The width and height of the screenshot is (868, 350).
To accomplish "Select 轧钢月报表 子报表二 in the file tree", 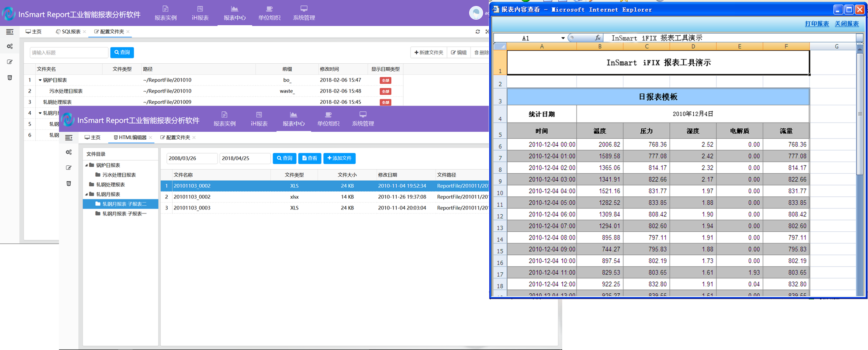I will coord(121,204).
